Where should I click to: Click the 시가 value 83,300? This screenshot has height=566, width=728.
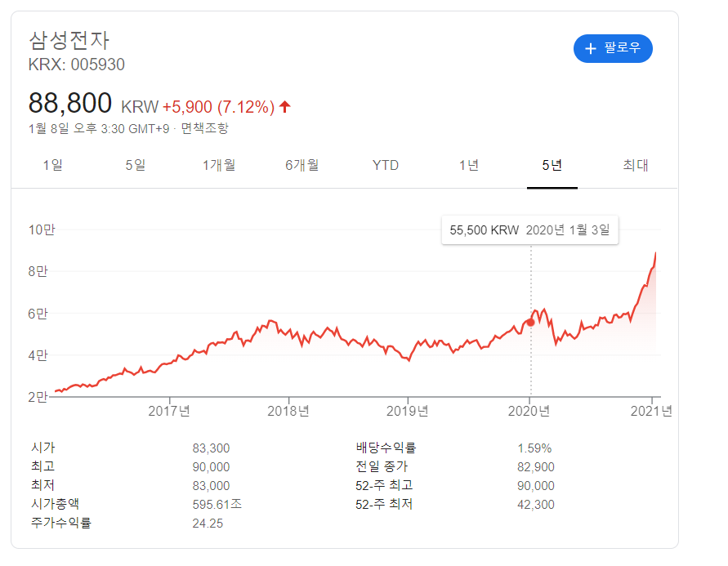click(x=212, y=448)
